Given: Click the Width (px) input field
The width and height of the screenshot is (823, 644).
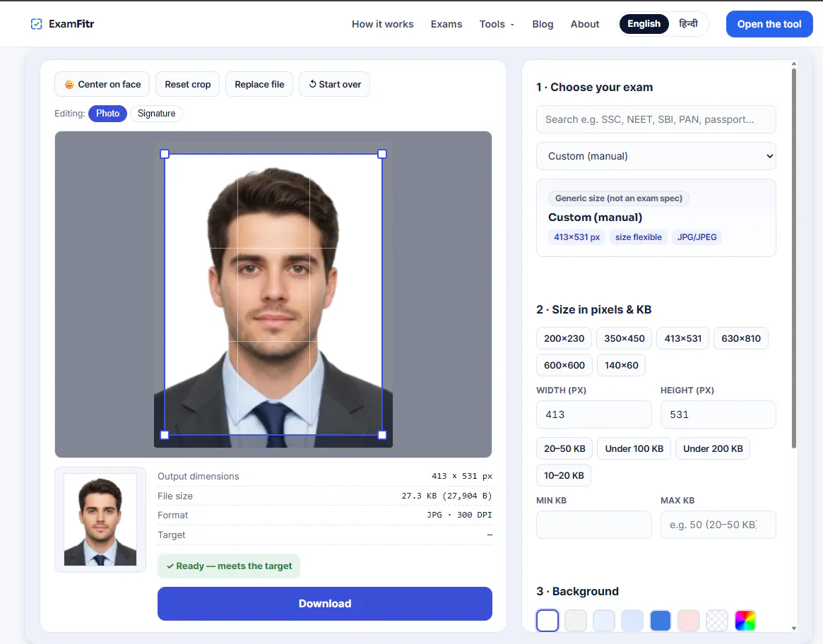Looking at the screenshot, I should [593, 415].
